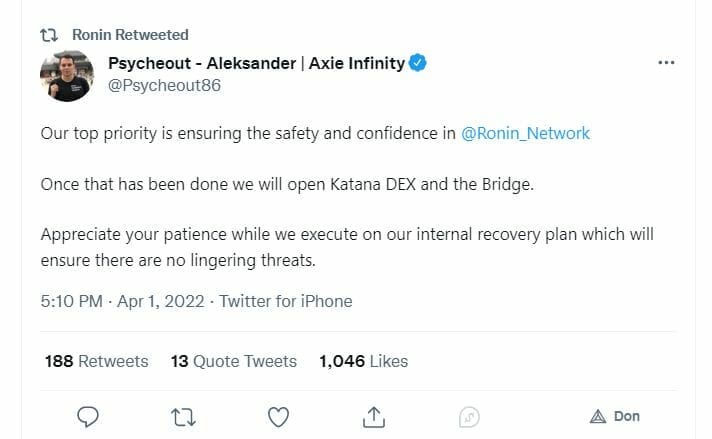Click the retweeted arrows icon beside Ronin
This screenshot has width=712, height=439.
48,35
